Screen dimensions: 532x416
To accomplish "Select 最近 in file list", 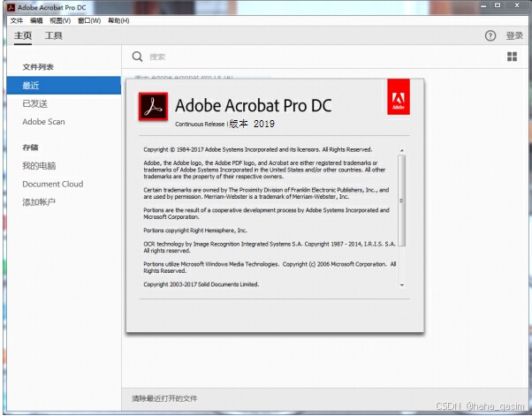I will point(64,86).
